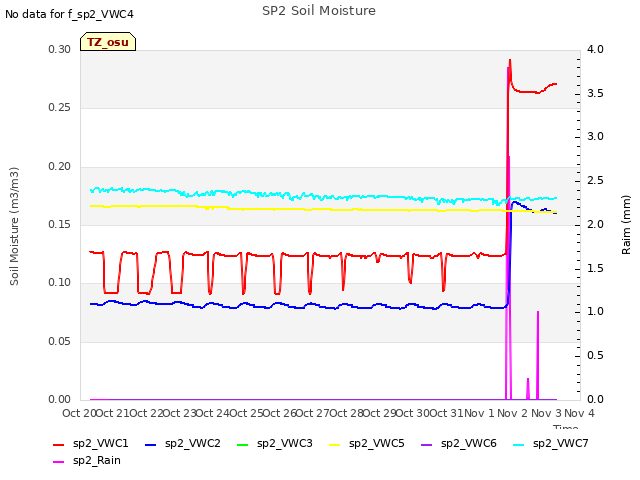Viewport: 640px width, 480px height.
Task: Click the 0.5 right axis tick label
Action: [x=595, y=356]
